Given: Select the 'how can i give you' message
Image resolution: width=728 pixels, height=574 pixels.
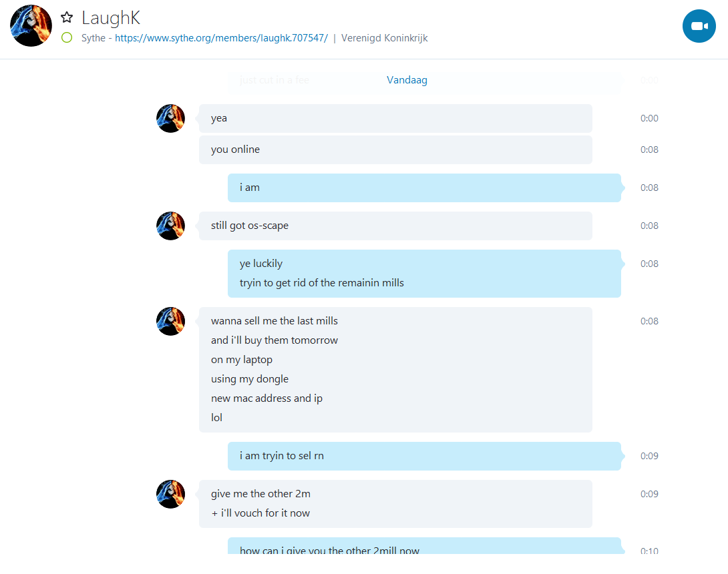Looking at the screenshot, I should click(424, 546).
